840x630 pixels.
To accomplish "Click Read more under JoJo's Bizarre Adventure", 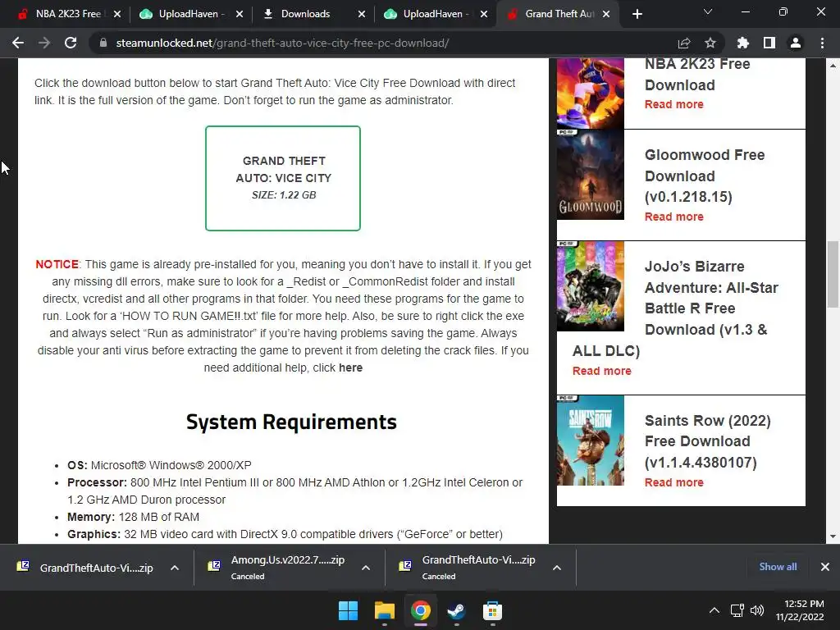I will point(601,371).
